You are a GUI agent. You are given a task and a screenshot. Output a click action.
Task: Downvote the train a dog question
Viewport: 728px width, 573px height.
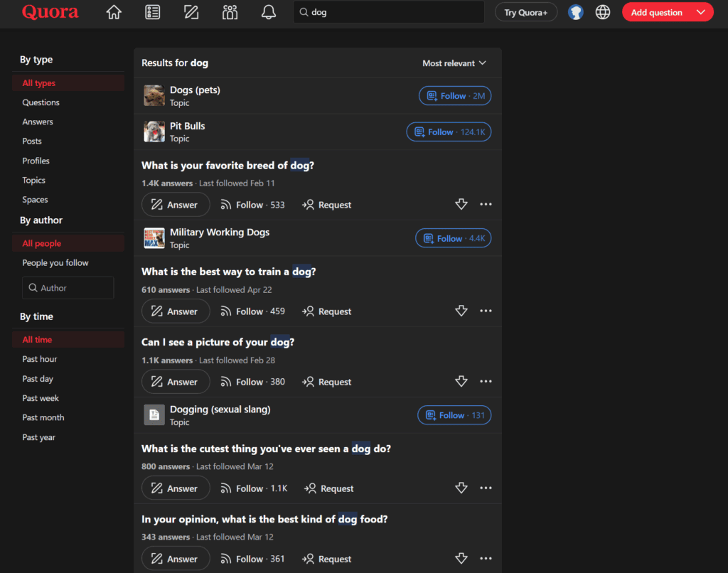click(461, 311)
